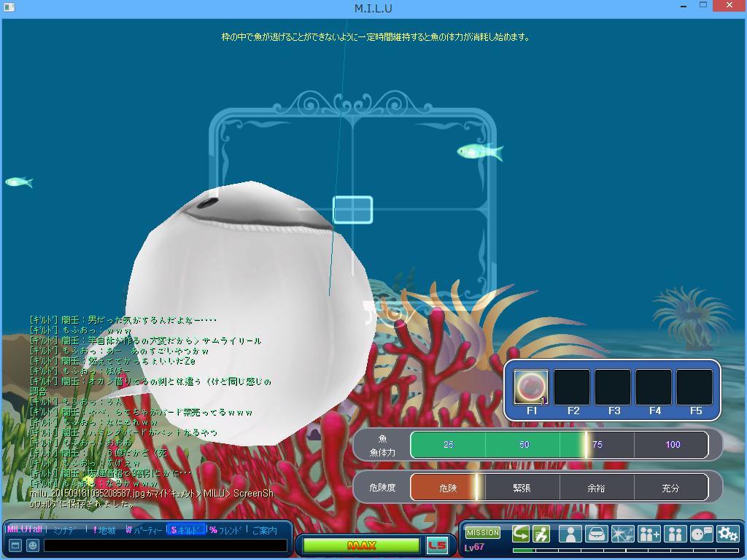Select the MILUTall chat tab
The width and height of the screenshot is (747, 560).
(x=25, y=530)
